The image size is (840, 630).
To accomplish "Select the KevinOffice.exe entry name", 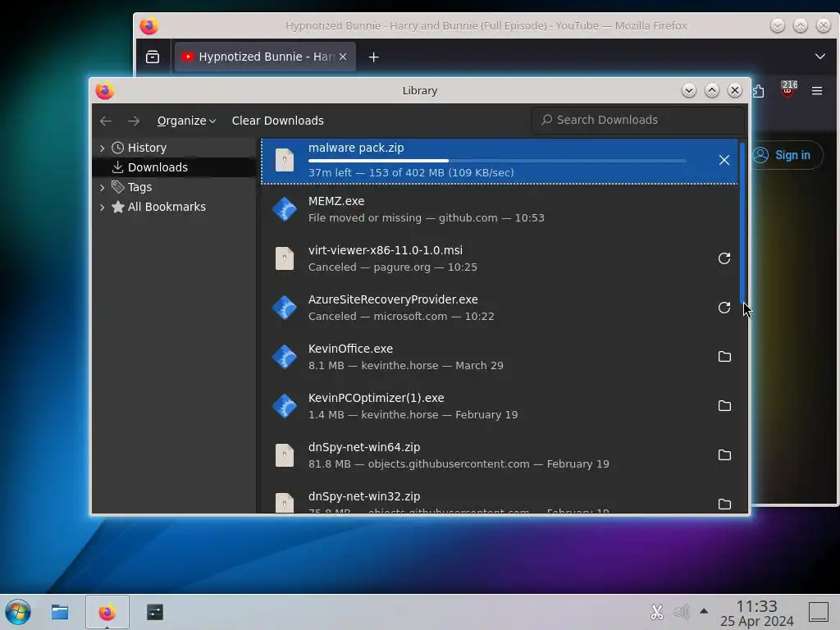I will pyautogui.click(x=350, y=349).
